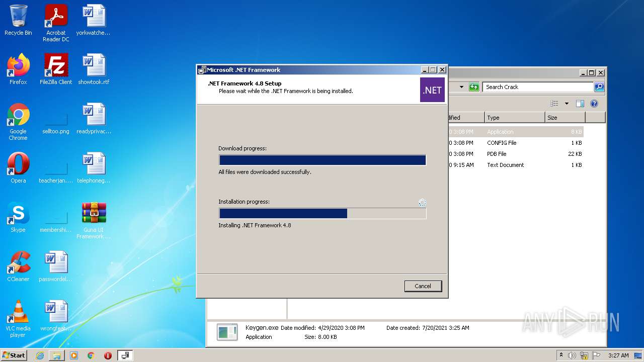
Task: Select the readyprivac document on desktop
Action: 94,119
